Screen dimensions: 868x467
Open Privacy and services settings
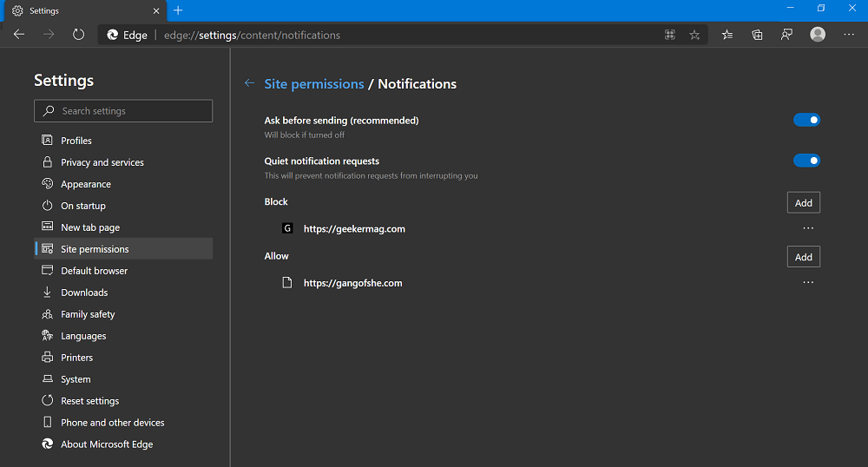point(123,162)
